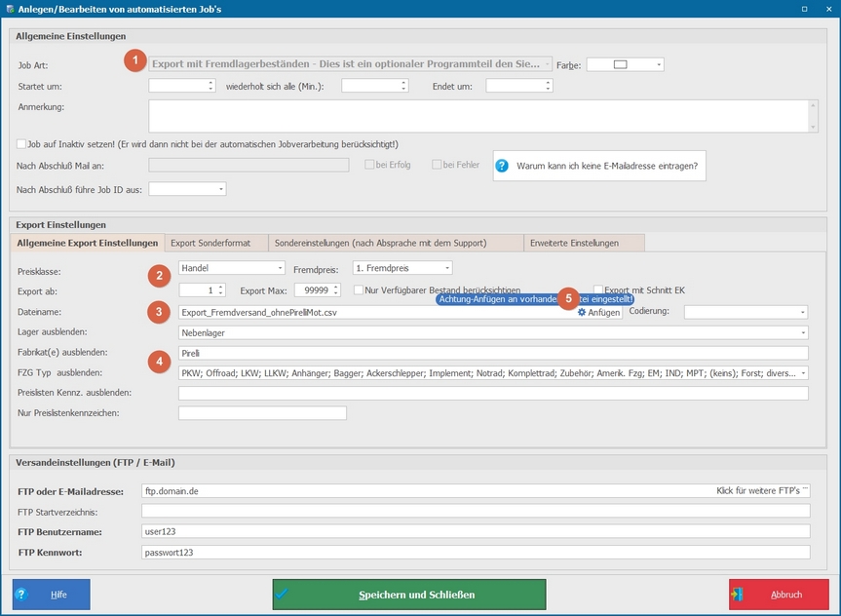Screen dimensions: 841x616
Task: Click the gear icon beside Anfügen
Action: tap(582, 312)
